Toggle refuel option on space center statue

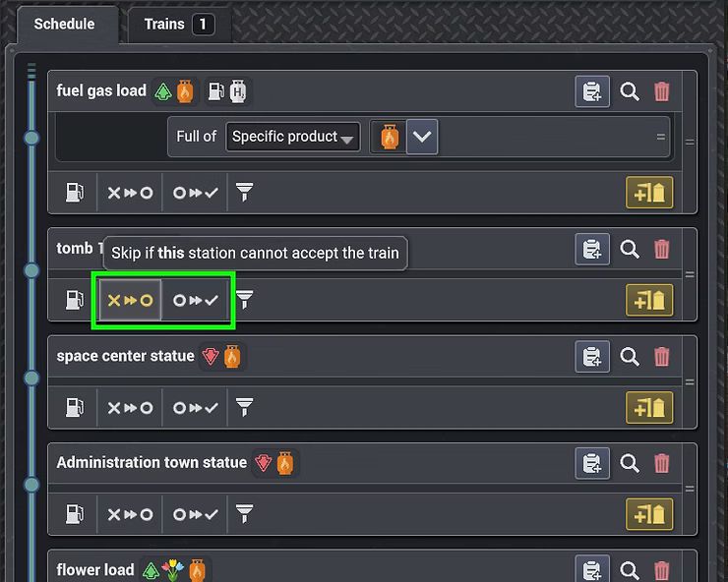[x=75, y=407]
